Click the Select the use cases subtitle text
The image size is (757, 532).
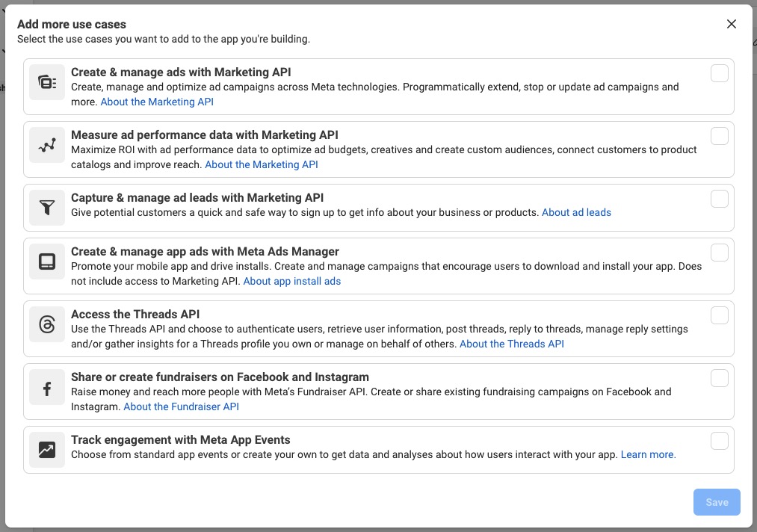point(164,39)
